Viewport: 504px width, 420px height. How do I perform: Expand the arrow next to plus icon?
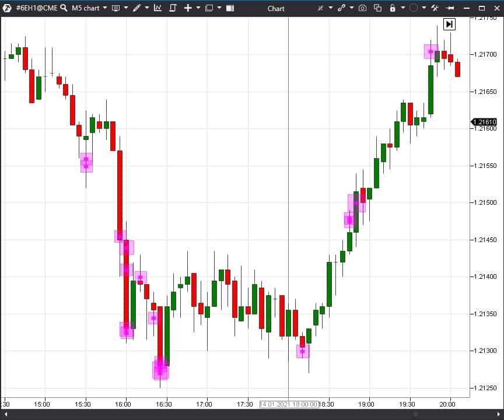[x=198, y=8]
